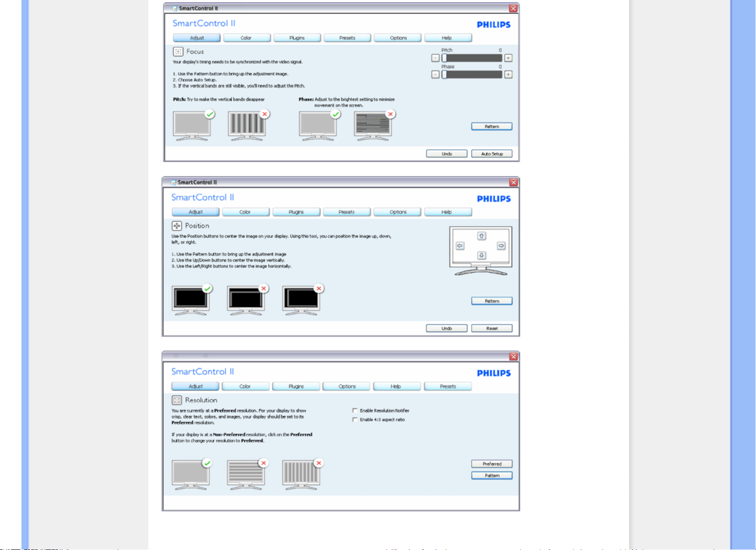Open Presets tab in Resolution window

[x=448, y=386]
